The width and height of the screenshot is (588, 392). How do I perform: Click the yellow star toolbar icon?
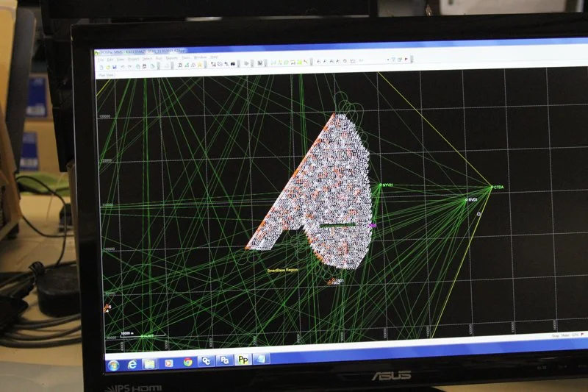[200, 65]
